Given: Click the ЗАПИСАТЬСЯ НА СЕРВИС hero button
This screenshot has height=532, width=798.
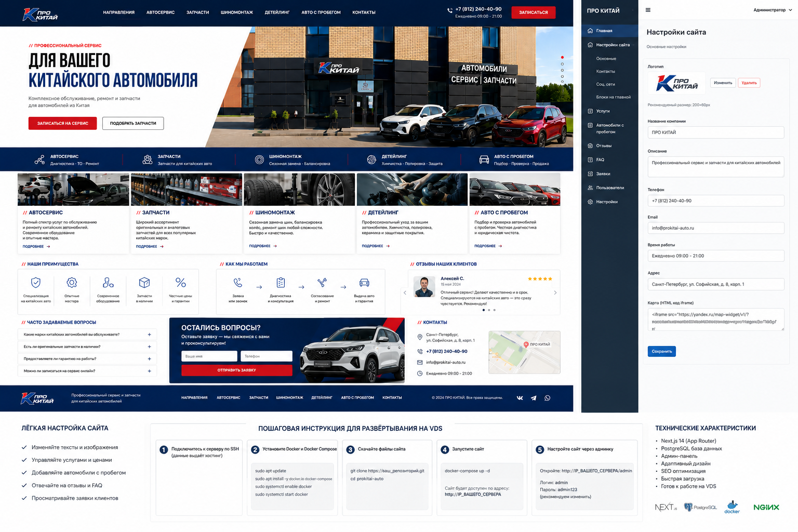Looking at the screenshot, I should coord(62,123).
